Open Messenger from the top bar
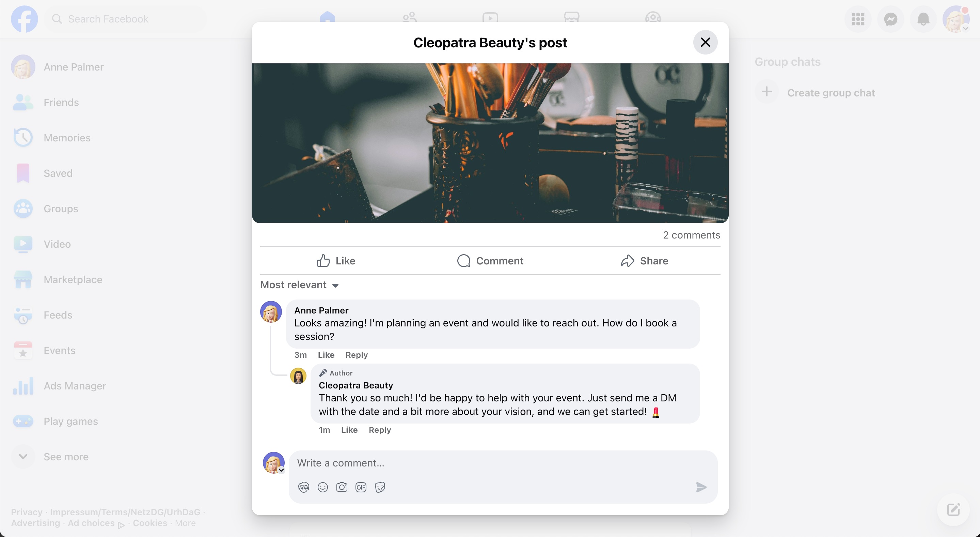The image size is (980, 537). pyautogui.click(x=890, y=19)
